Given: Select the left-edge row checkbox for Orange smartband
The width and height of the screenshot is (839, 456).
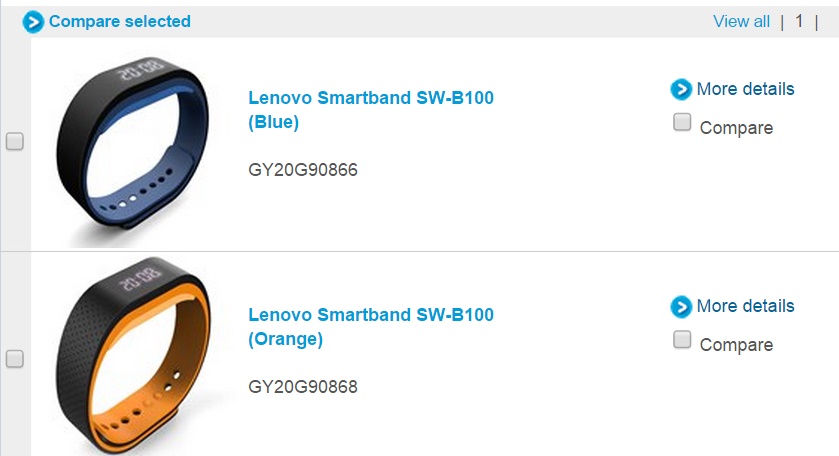Looking at the screenshot, I should click(15, 359).
